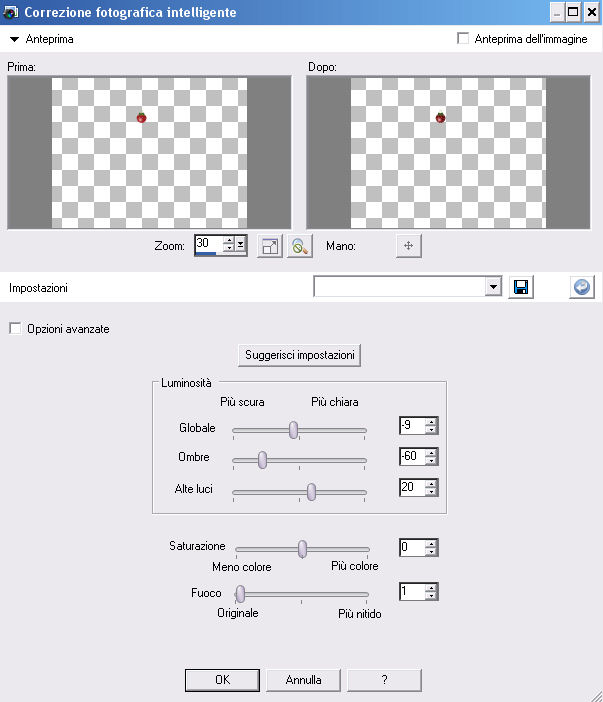
Task: Collapse the Anteprima section triangle
Action: 14,39
